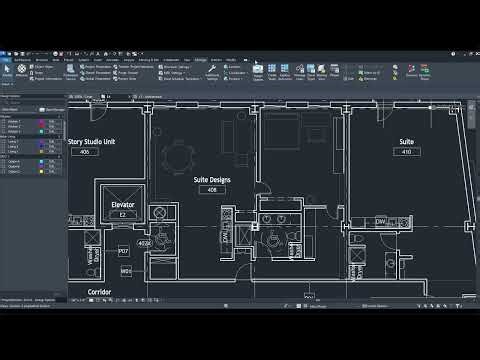Screen dimensions: 480x360
Task: Open Global Parameters
Action: 95,79
